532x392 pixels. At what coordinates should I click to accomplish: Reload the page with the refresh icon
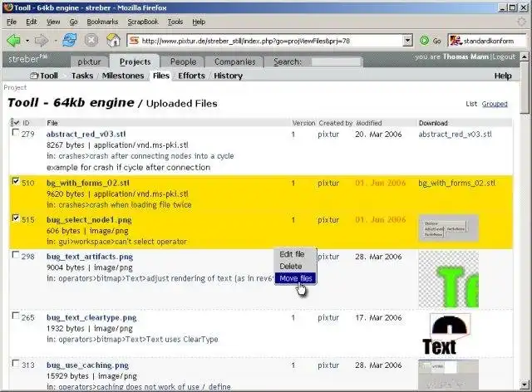point(70,41)
